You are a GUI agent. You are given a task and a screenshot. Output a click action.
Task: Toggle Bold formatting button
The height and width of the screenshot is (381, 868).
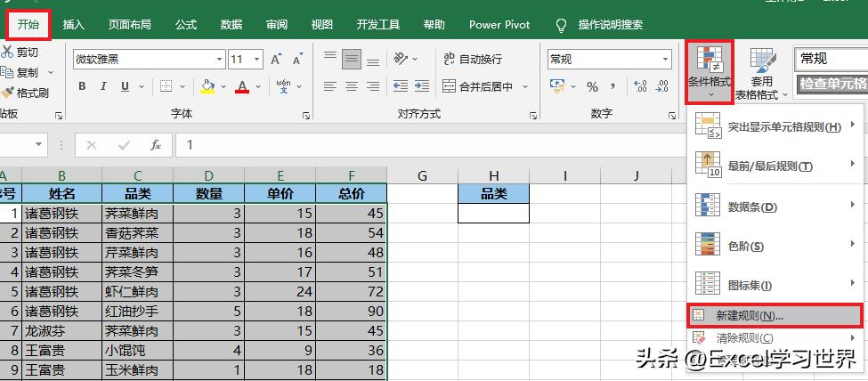click(82, 86)
